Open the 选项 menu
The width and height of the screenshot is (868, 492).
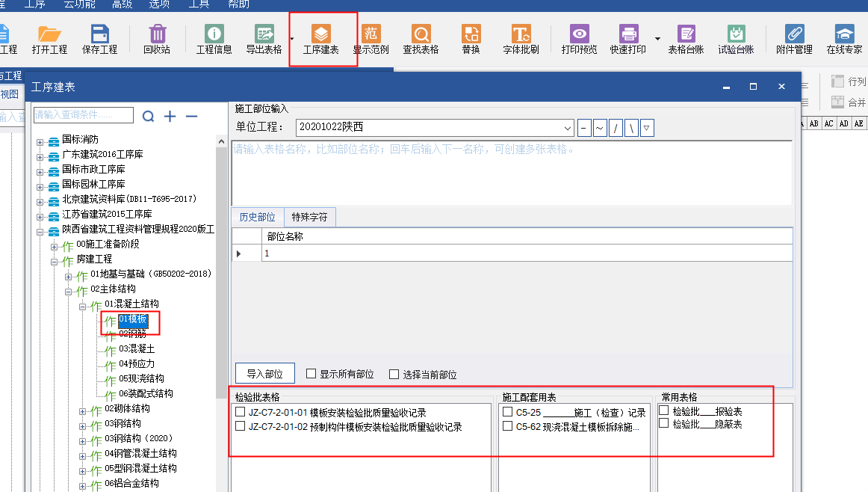click(x=159, y=4)
